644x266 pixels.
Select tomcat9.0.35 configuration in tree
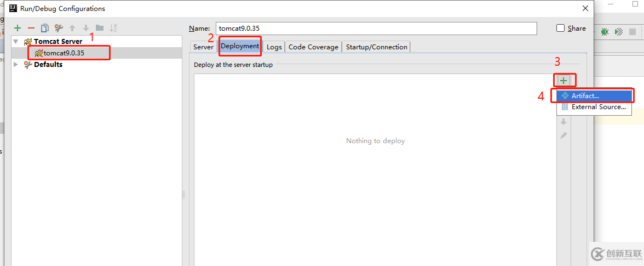coord(64,53)
